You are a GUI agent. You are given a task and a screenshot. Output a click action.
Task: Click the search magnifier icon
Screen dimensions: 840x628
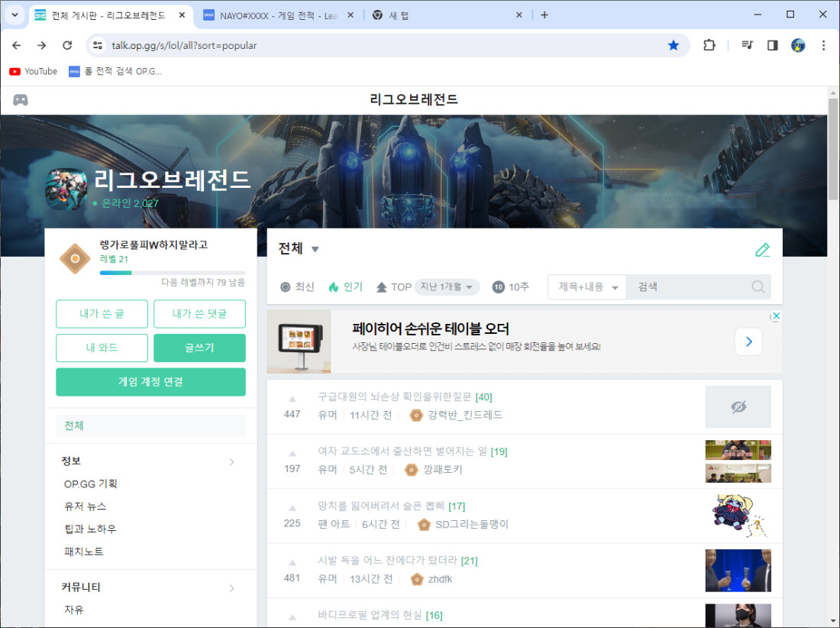(x=758, y=286)
